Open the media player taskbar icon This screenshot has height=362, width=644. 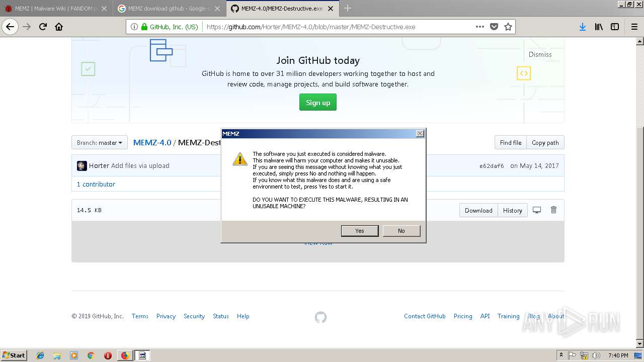[x=74, y=355]
